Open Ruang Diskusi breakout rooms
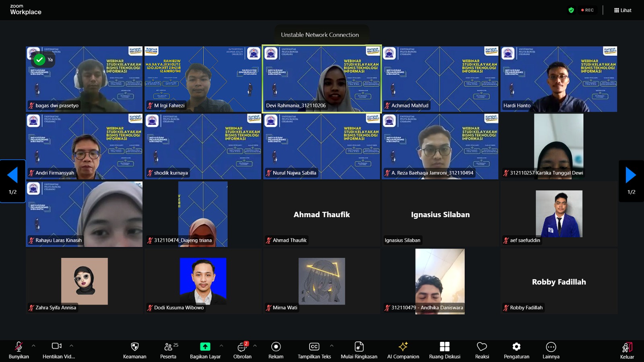 444,347
